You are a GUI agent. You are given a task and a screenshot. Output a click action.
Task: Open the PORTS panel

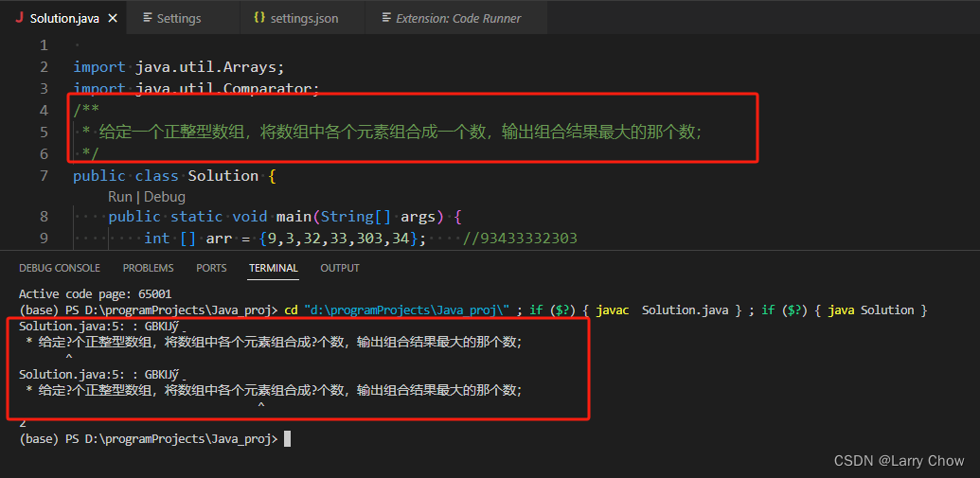(211, 268)
